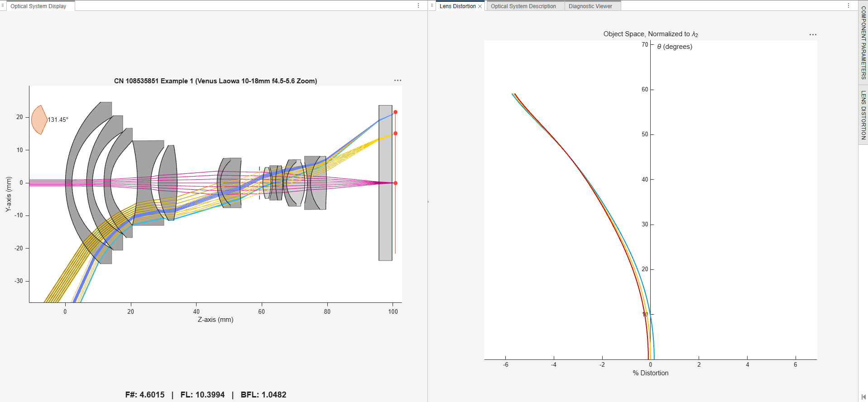Click the CN 108535851 Example 1 plot title

point(216,81)
